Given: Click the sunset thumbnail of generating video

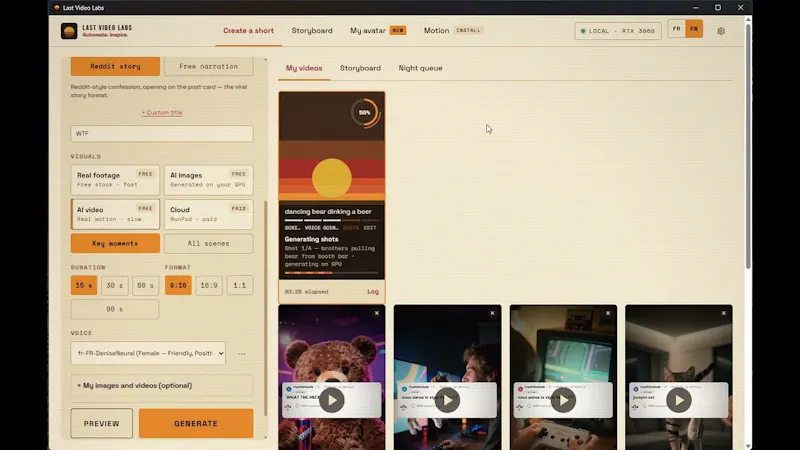Looking at the screenshot, I should [x=332, y=147].
